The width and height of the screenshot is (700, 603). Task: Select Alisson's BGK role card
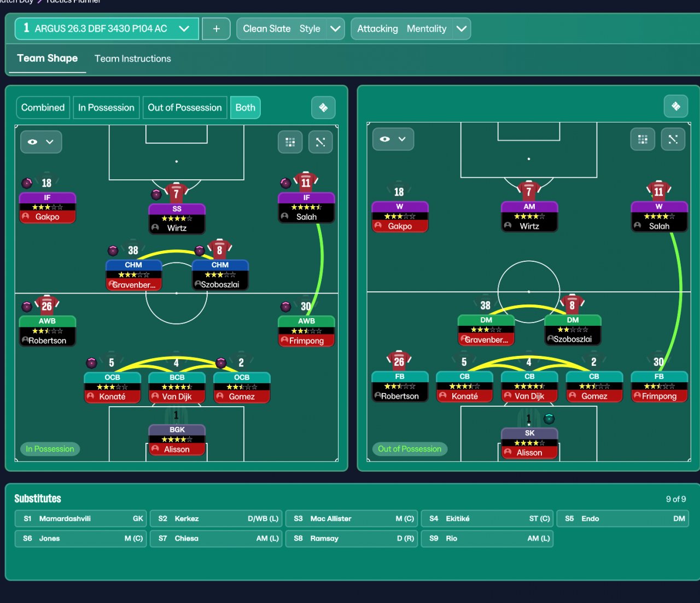click(177, 440)
